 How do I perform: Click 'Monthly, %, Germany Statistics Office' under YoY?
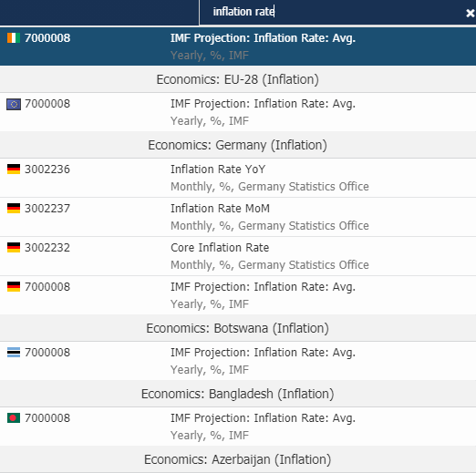point(270,187)
